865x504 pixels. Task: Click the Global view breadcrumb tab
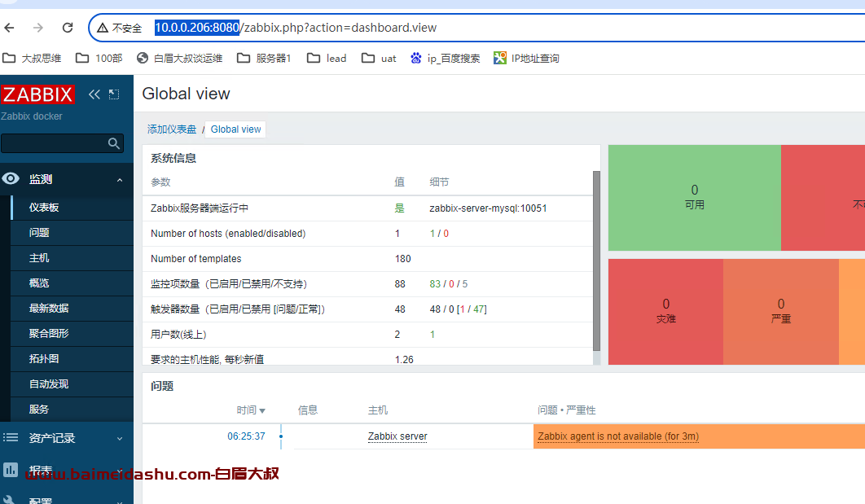click(x=235, y=129)
